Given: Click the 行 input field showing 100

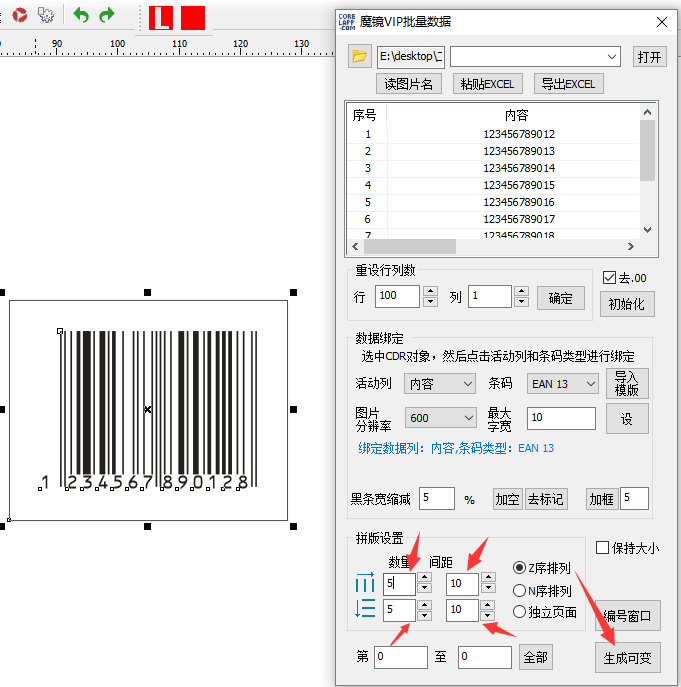Looking at the screenshot, I should tap(397, 296).
